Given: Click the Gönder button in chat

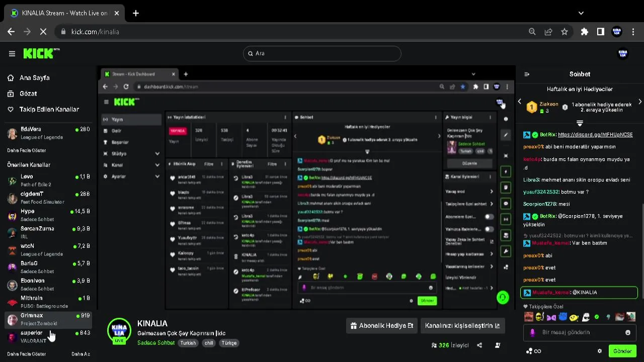Looking at the screenshot, I should (622, 351).
